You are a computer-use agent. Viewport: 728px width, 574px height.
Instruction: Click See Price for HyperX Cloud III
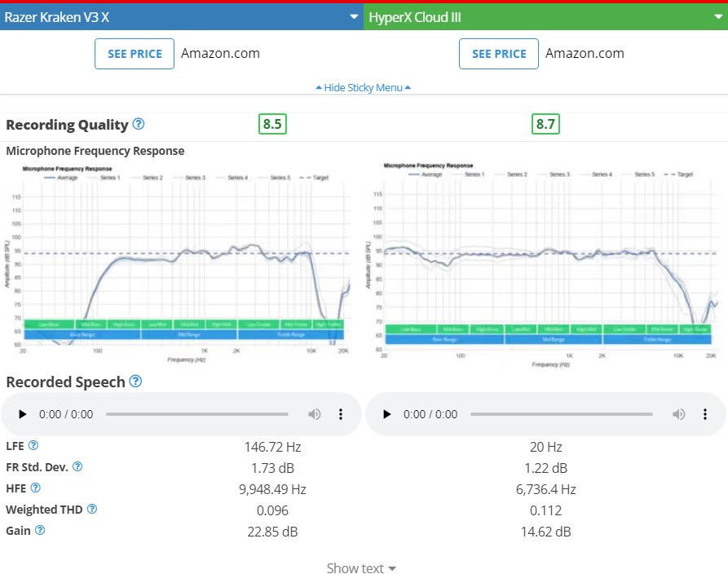499,54
